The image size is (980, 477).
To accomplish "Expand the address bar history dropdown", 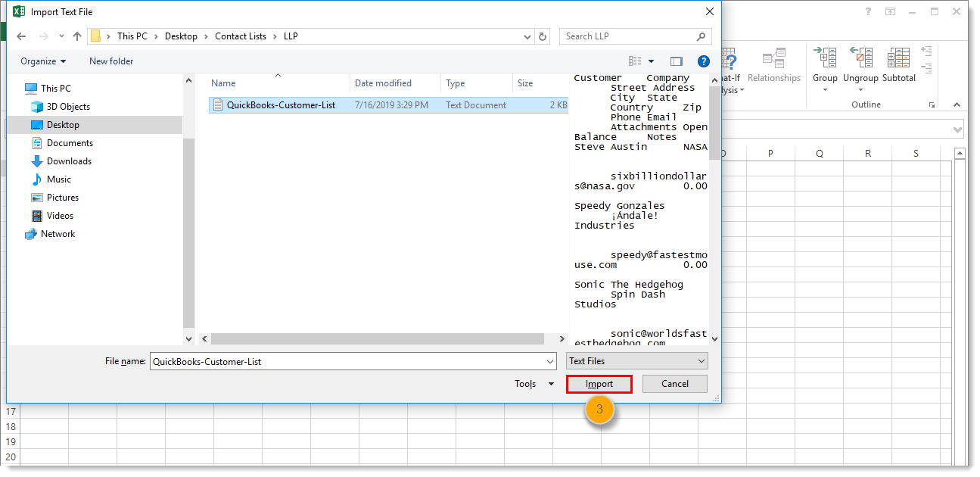I will [527, 36].
